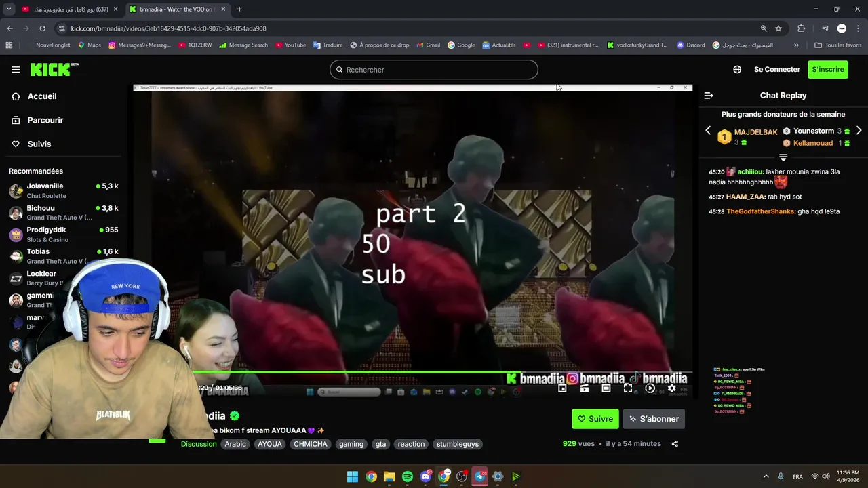The image size is (868, 488).
Task: Click the browser address bar URL
Action: [169, 28]
